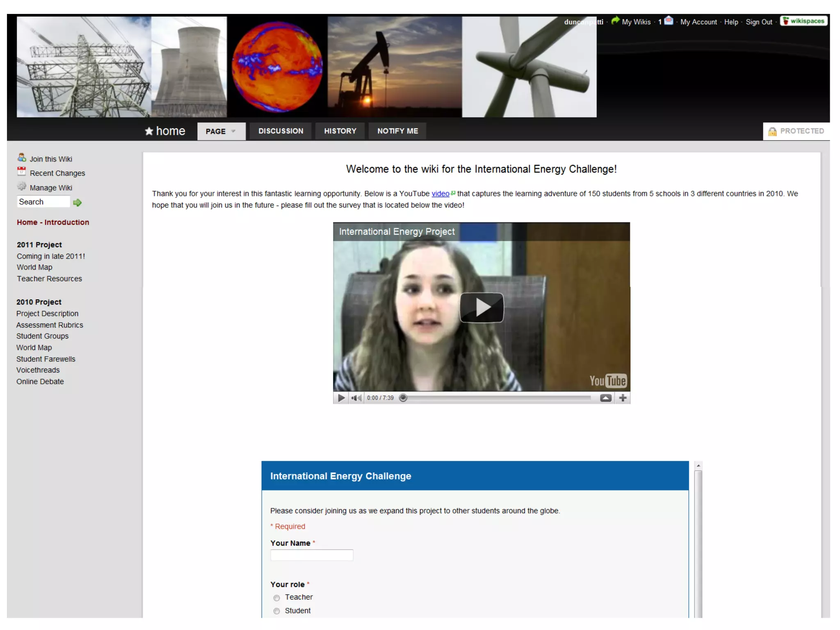This screenshot has height=630, width=840.
Task: Click the wikispaces logo badge
Action: [x=803, y=21]
